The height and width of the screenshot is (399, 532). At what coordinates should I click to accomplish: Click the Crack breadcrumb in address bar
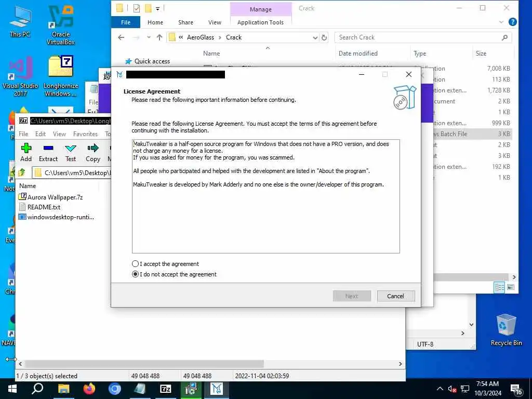click(234, 37)
